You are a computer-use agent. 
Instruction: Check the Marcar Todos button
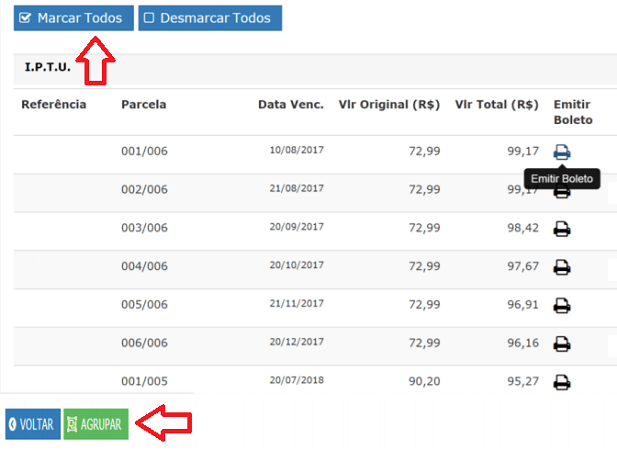[x=73, y=18]
